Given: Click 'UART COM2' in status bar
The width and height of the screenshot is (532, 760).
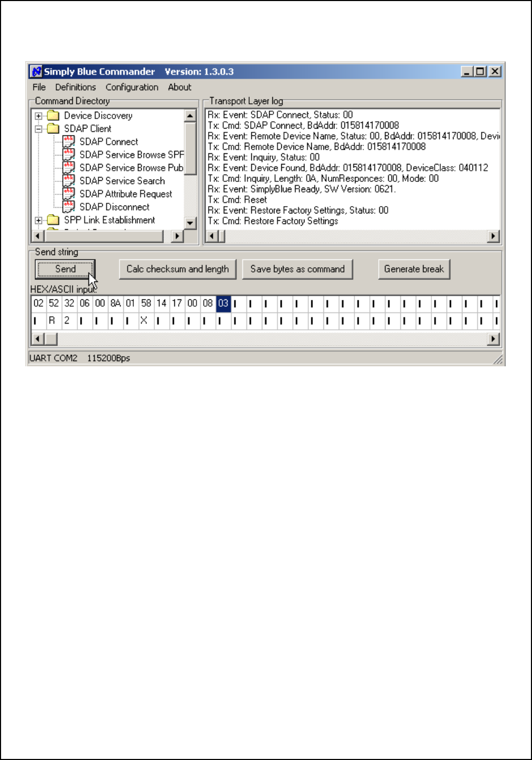Looking at the screenshot, I should coord(53,358).
